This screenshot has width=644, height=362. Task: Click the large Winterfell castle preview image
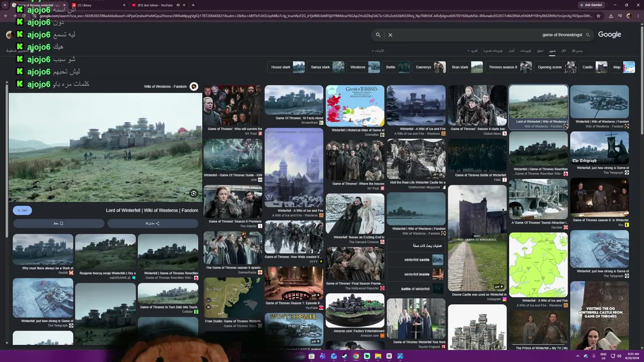[x=105, y=147]
